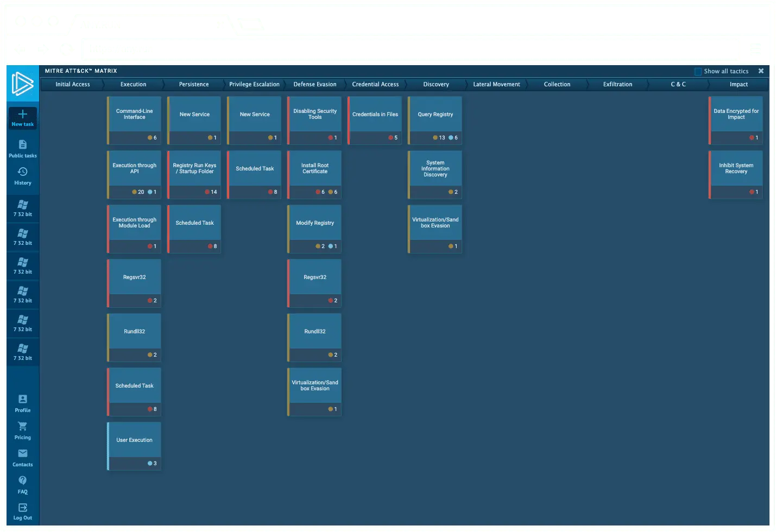Click the Credentials in Files technique card
The image size is (776, 532).
pos(375,115)
